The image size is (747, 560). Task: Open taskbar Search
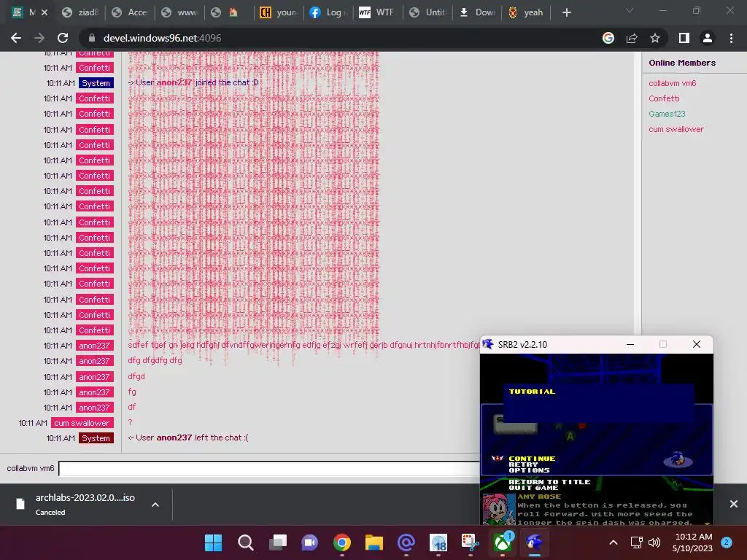pyautogui.click(x=245, y=542)
